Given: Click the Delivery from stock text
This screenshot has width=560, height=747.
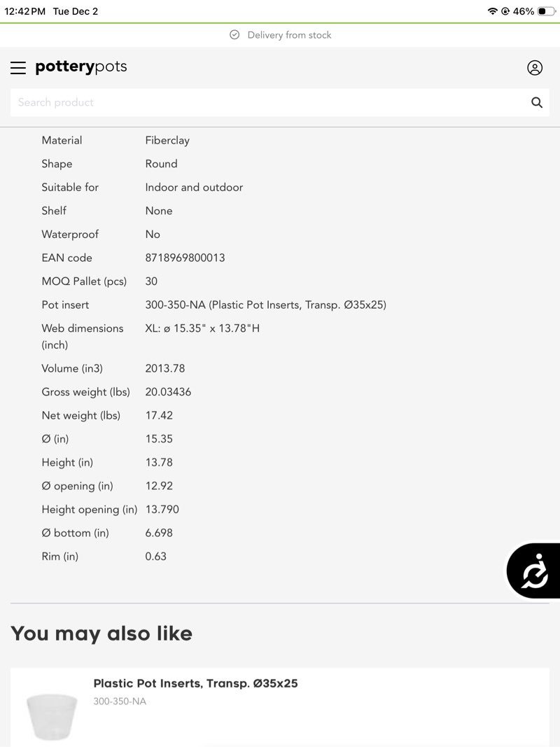Looking at the screenshot, I should click(x=289, y=35).
